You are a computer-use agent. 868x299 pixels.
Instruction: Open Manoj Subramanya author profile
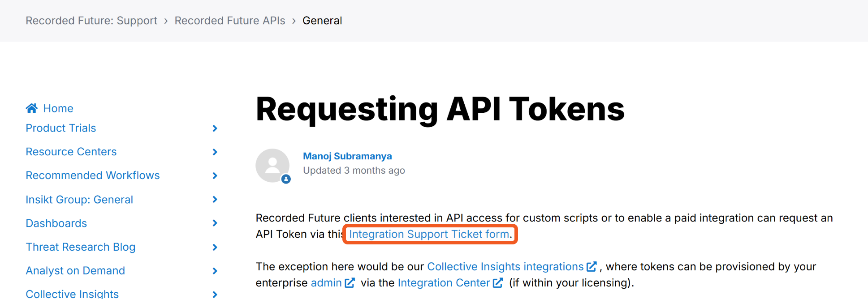[347, 156]
